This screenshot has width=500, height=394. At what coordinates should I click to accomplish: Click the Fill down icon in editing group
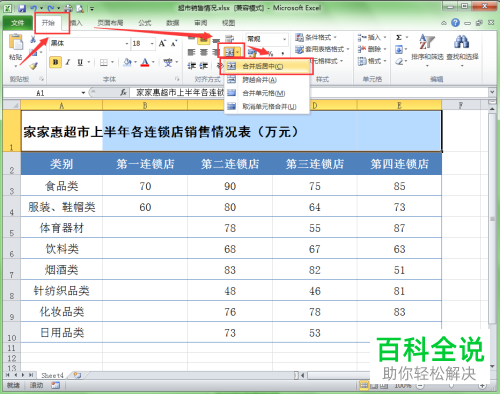[x=399, y=50]
